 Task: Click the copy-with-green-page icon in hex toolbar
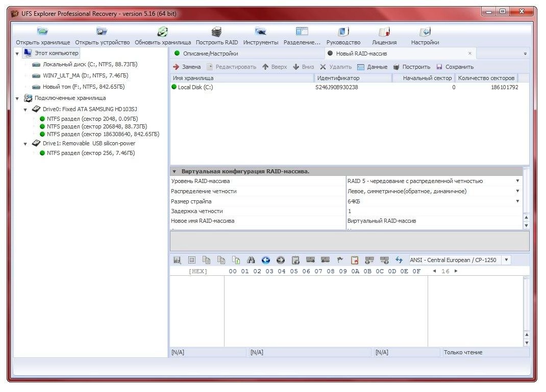[x=236, y=260]
